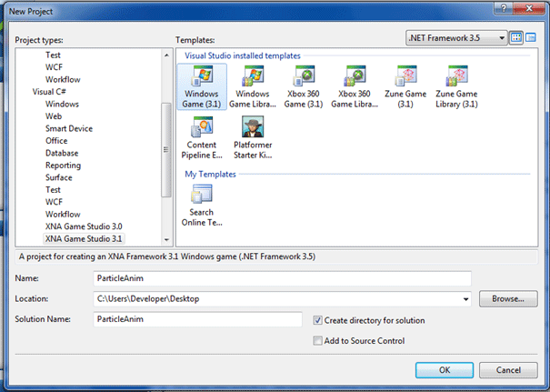Select the Database project type
Image resolution: width=550 pixels, height=392 pixels.
click(62, 153)
